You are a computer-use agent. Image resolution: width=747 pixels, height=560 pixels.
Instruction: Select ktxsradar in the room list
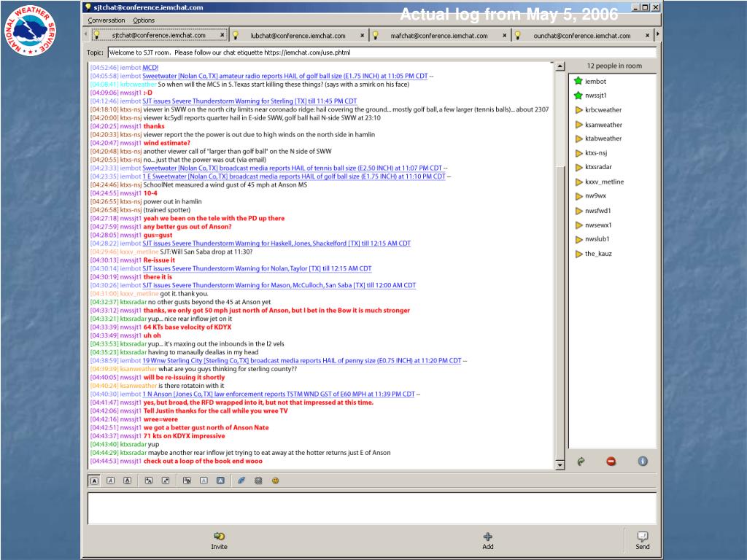pos(598,167)
